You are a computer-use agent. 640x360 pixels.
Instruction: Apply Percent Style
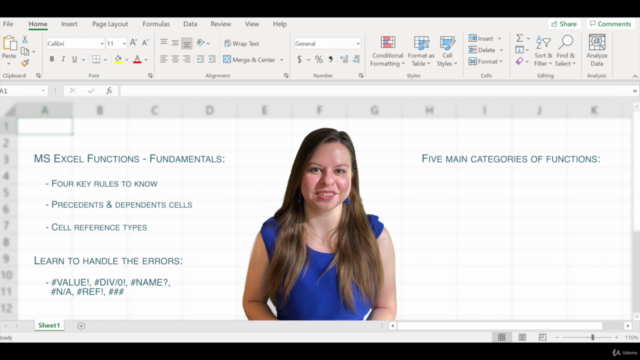click(319, 60)
